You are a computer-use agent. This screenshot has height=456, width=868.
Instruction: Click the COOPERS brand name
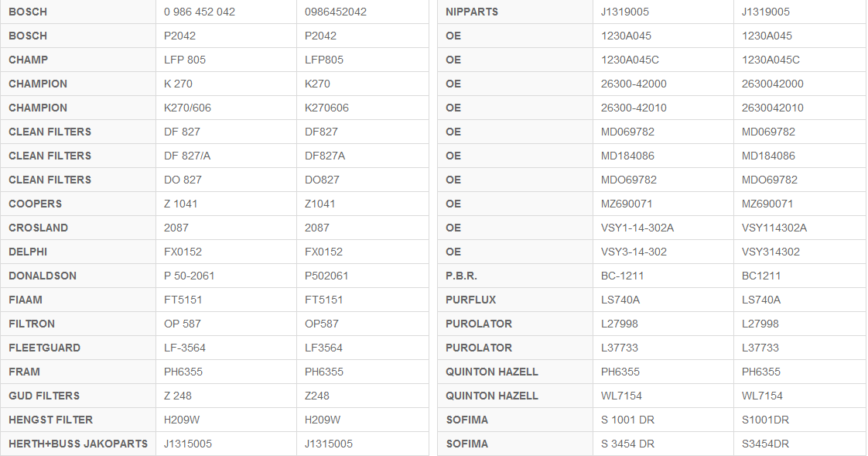point(36,204)
